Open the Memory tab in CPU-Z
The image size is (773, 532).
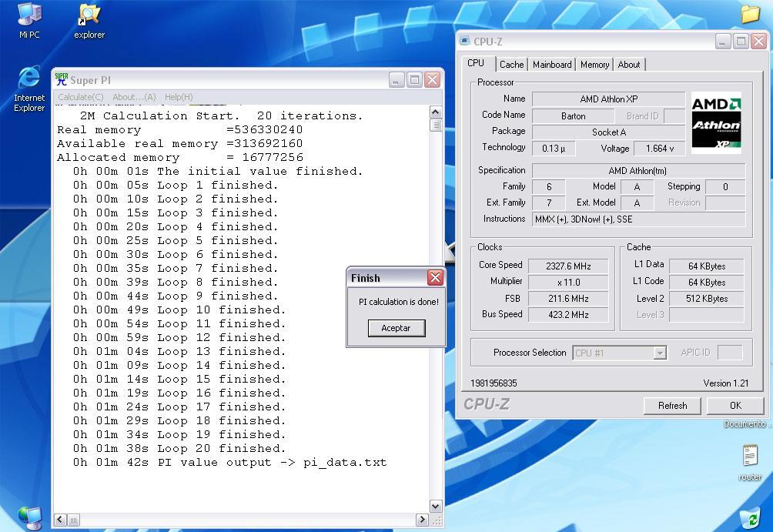(594, 65)
